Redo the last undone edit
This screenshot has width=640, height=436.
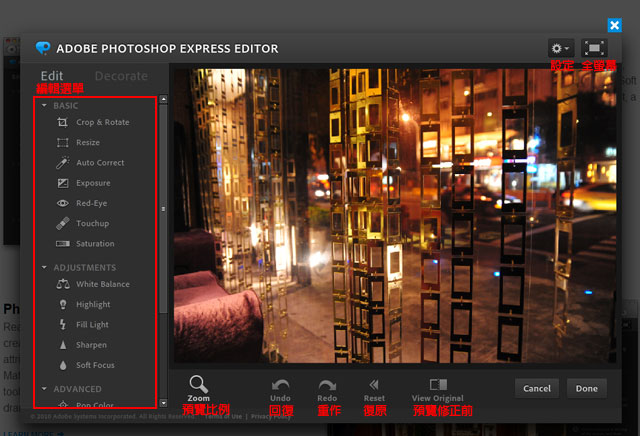pyautogui.click(x=327, y=385)
